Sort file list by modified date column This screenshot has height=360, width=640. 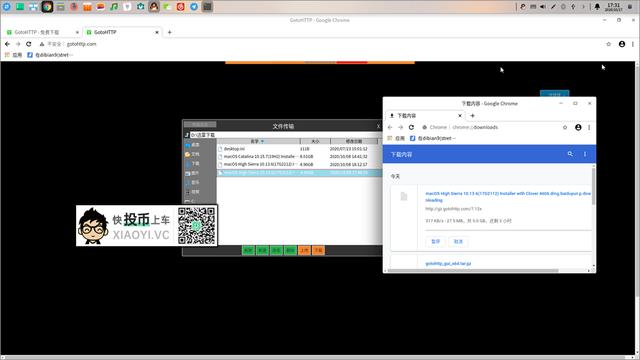(354, 141)
